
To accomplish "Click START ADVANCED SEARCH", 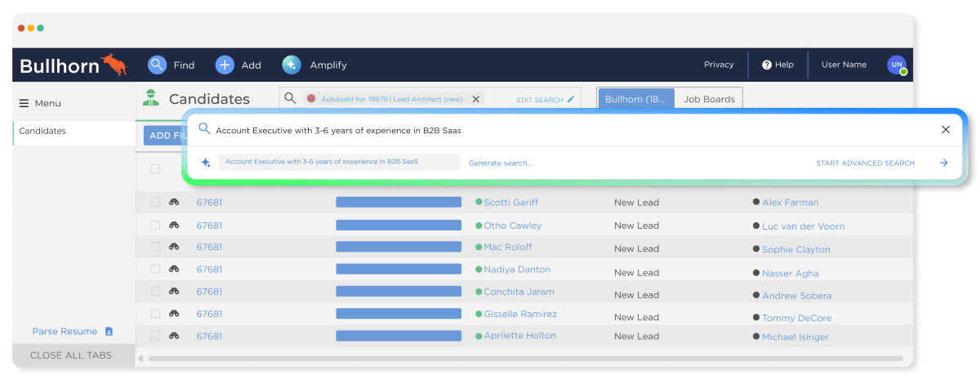I will tap(865, 163).
